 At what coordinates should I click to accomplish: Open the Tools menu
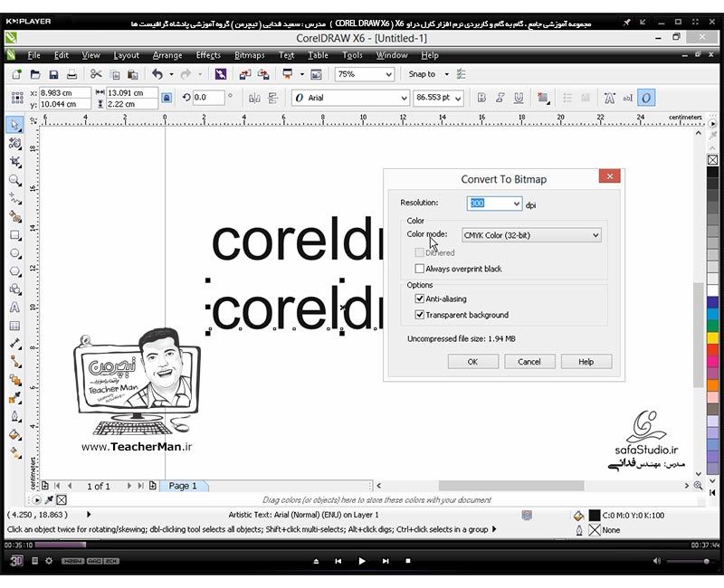click(352, 55)
